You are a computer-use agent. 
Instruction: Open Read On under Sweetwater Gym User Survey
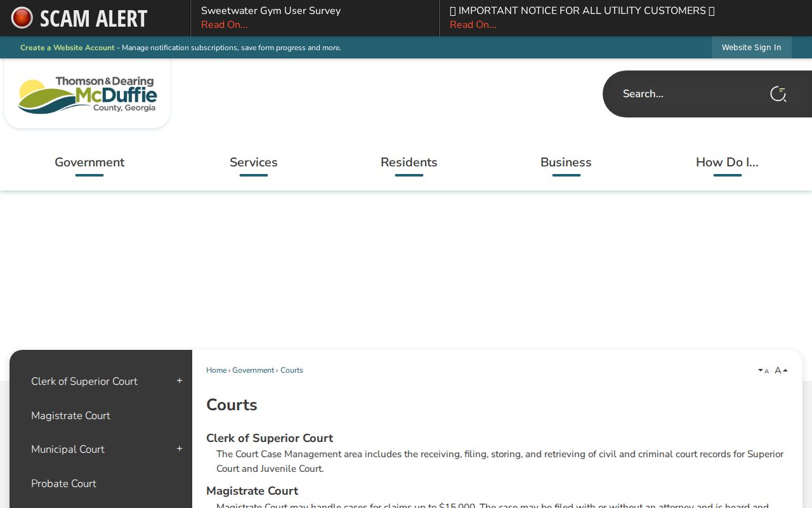coord(225,25)
